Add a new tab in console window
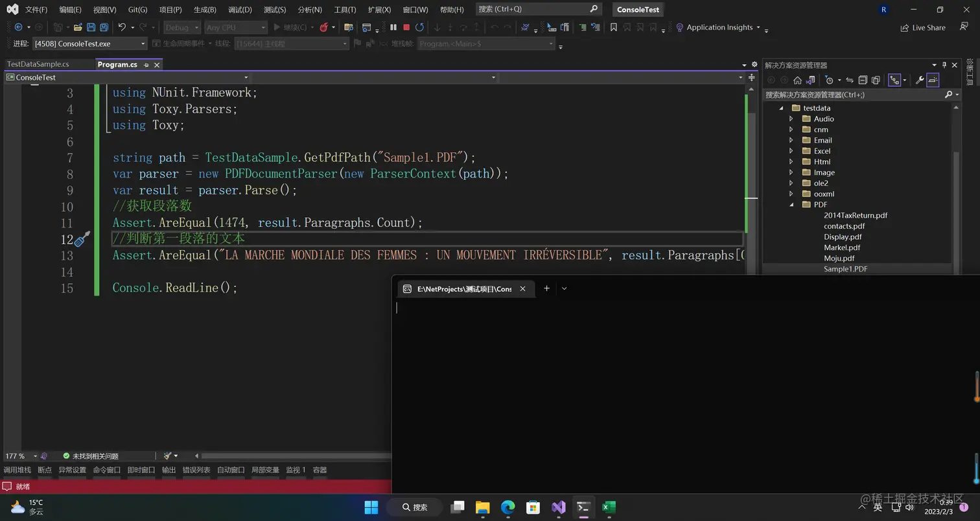Viewport: 980px width, 521px height. (x=546, y=288)
